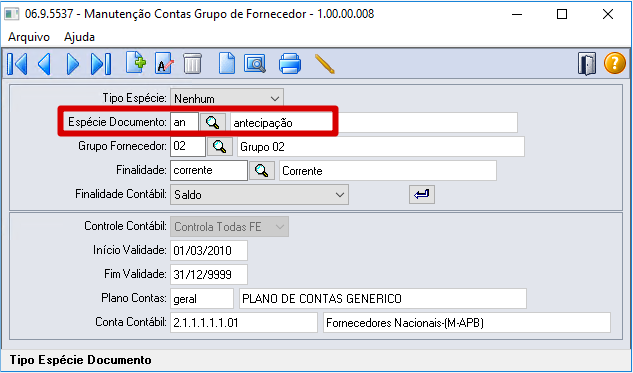Expand the Tipo Espécie dropdown
633x373 pixels.
click(x=227, y=98)
